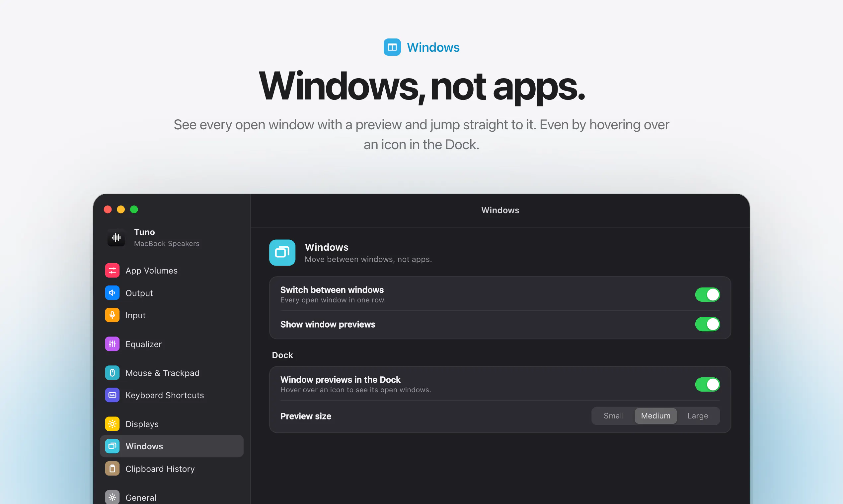Open Input settings in sidebar

coord(172,315)
